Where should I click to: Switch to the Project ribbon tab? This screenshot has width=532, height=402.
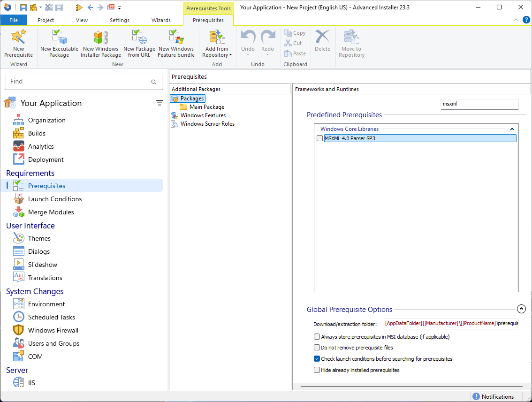click(46, 20)
